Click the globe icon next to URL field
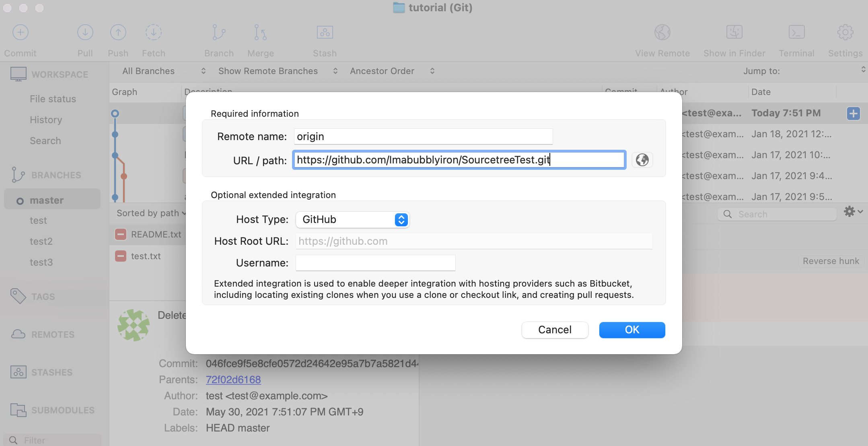This screenshot has width=868, height=446. pos(642,160)
